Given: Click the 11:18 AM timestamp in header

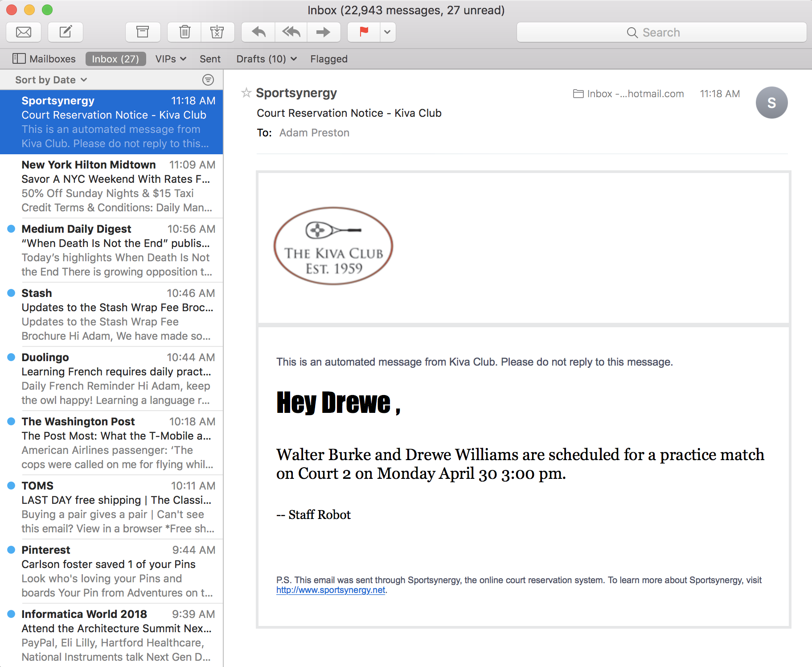Looking at the screenshot, I should [720, 94].
